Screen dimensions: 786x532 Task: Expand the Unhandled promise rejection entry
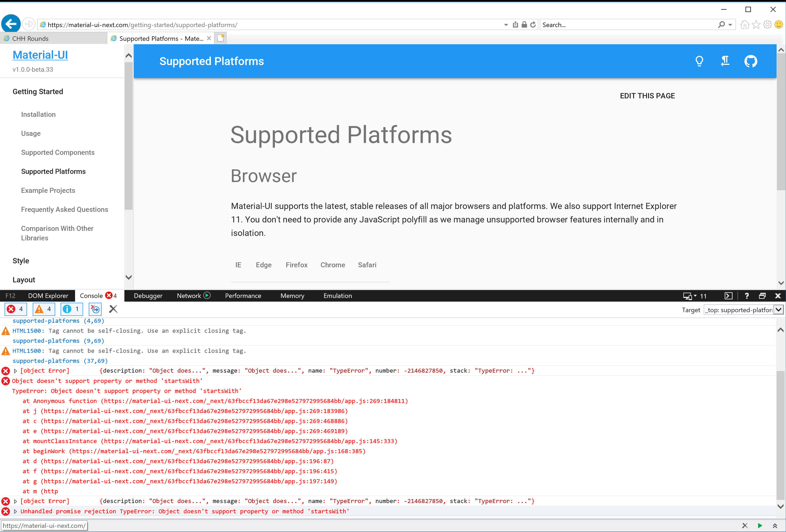tap(16, 511)
